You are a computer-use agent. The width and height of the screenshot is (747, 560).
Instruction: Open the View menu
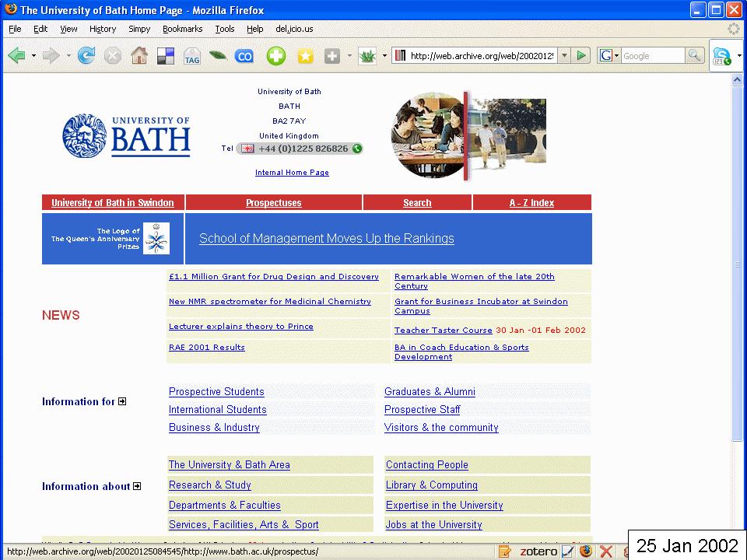coord(68,29)
